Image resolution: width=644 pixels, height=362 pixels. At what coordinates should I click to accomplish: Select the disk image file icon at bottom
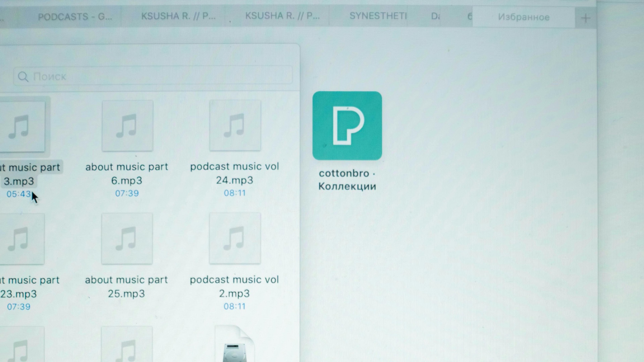[x=234, y=345]
